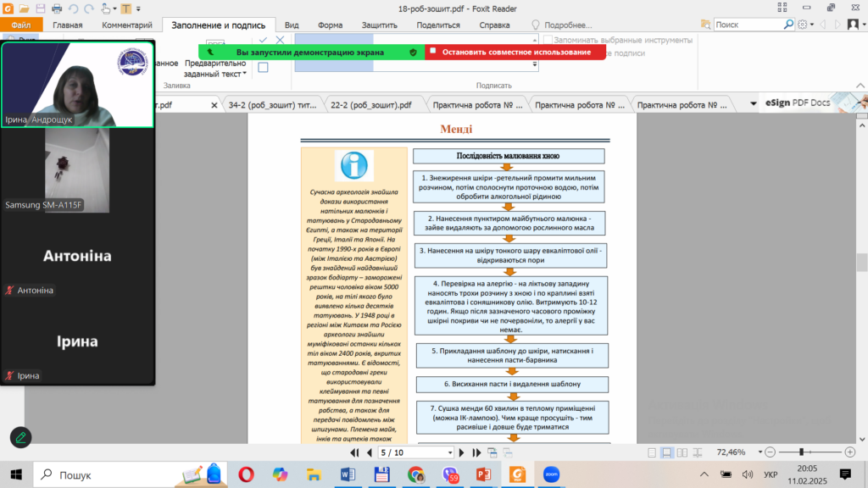Open the user account dropdown
Image resolution: width=868 pixels, height=488 pixels.
click(x=856, y=25)
